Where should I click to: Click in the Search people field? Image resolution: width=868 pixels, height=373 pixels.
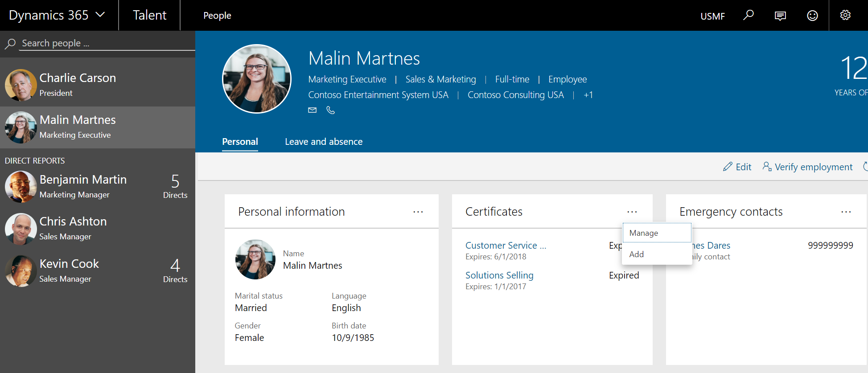pyautogui.click(x=107, y=43)
